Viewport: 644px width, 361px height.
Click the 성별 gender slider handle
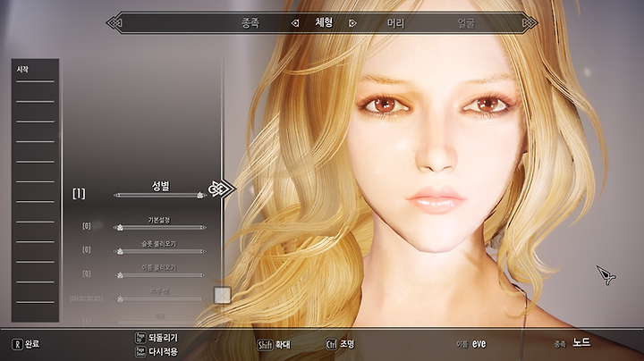200,195
